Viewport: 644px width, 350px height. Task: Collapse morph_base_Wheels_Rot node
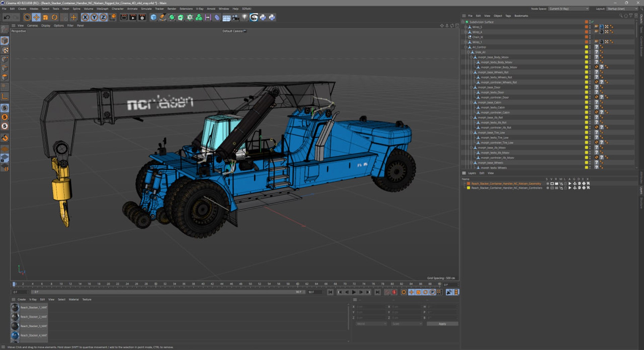471,72
